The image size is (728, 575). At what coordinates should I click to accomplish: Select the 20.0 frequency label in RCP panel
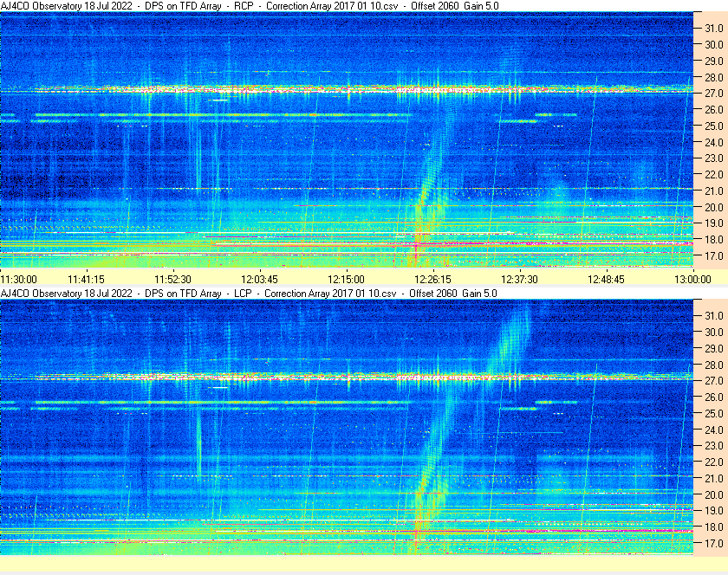(713, 207)
